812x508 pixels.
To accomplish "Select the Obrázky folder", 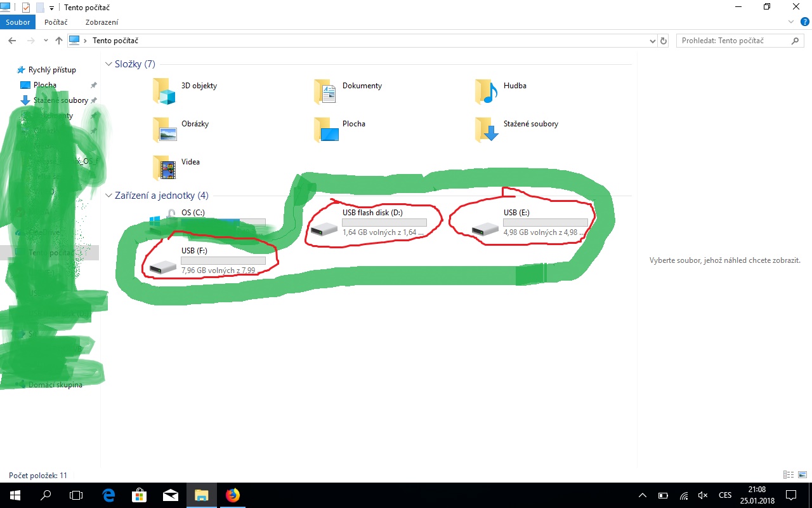I will click(x=181, y=130).
